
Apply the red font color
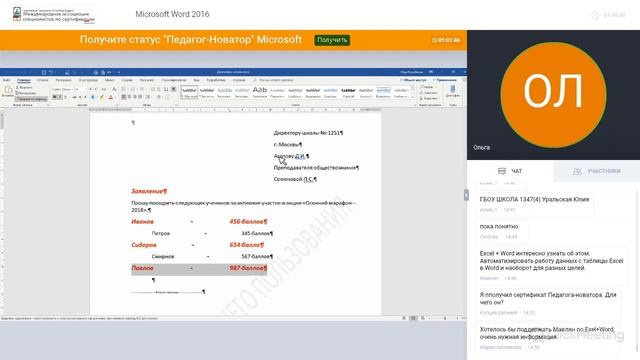111,97
